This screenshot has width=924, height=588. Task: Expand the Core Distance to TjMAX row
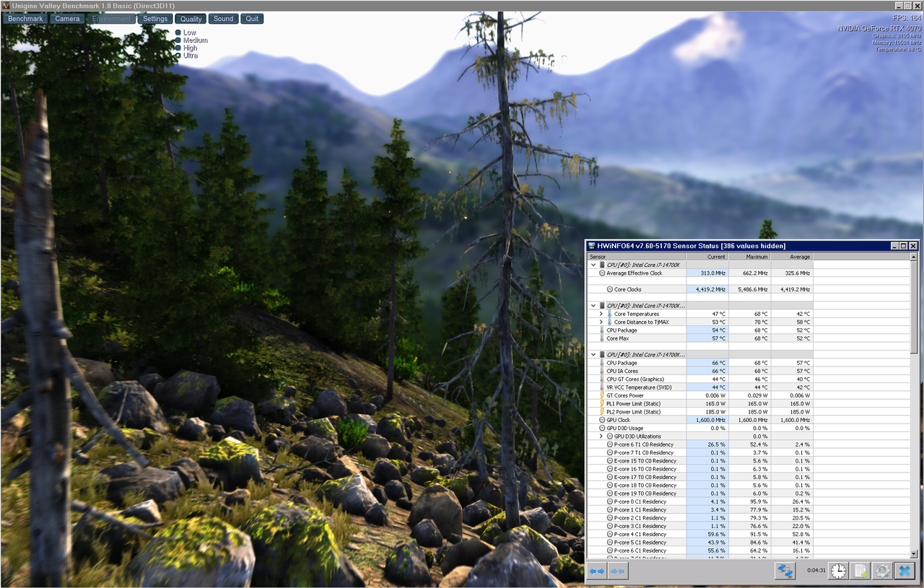tap(601, 322)
